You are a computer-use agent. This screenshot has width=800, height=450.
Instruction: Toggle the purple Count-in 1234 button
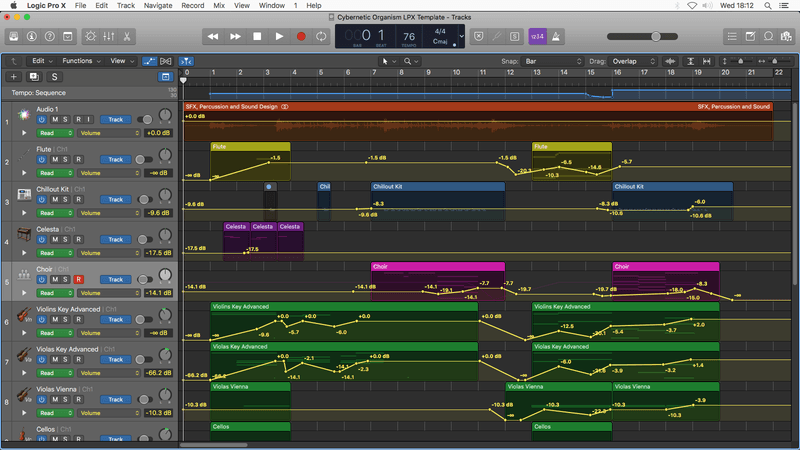pos(537,36)
